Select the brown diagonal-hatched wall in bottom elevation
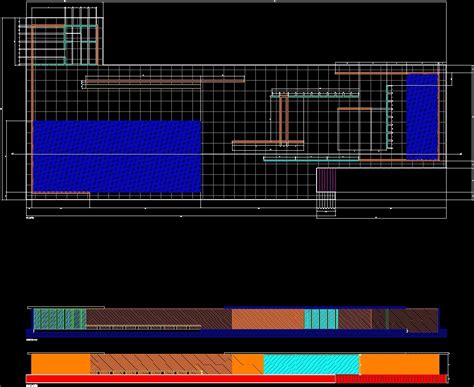 pos(161,364)
